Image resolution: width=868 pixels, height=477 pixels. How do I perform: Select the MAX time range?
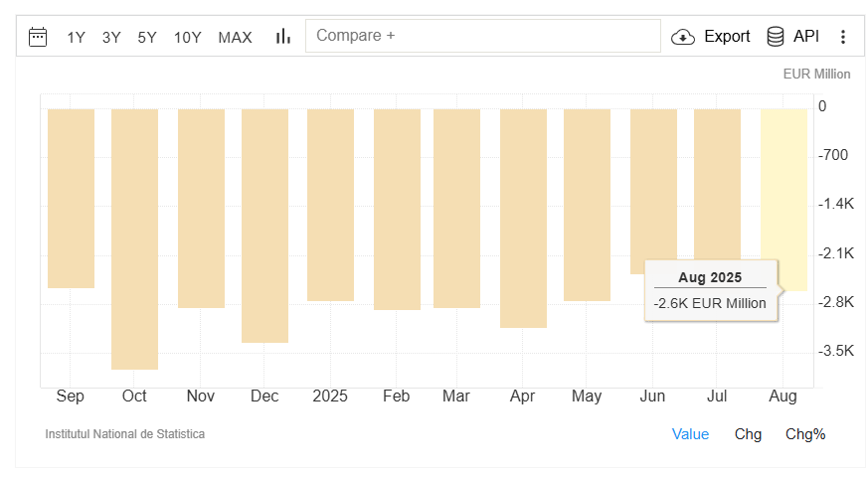235,38
